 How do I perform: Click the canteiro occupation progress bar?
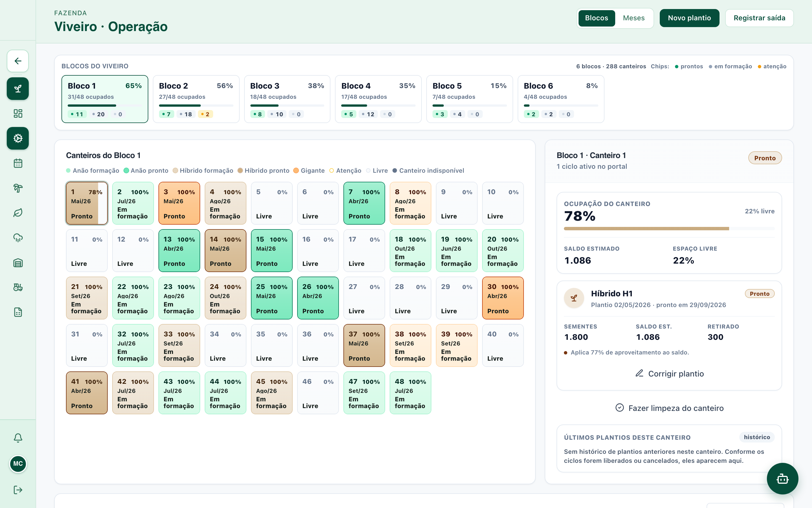coord(669,229)
